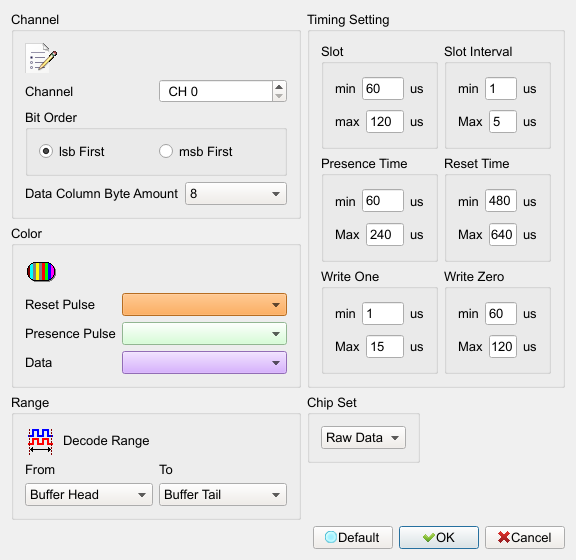Click the Default button

click(x=353, y=538)
